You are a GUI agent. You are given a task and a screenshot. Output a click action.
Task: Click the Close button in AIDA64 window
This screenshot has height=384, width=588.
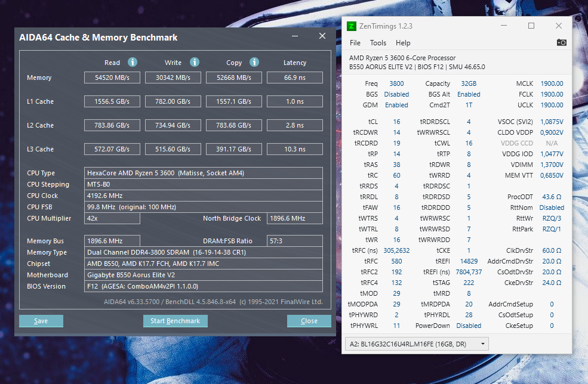click(x=309, y=321)
